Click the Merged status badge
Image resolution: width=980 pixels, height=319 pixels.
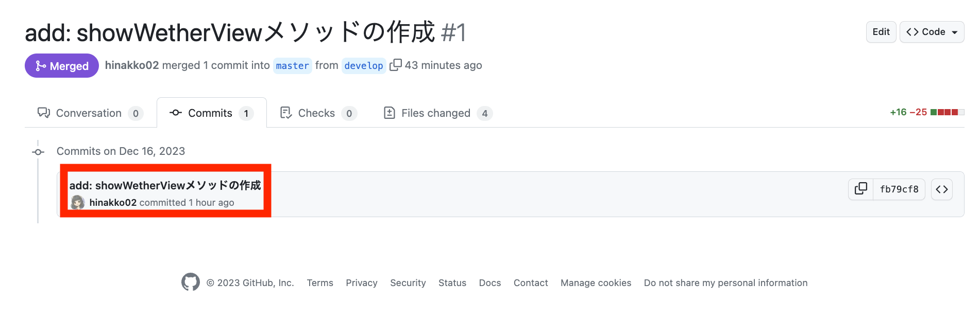pos(61,65)
